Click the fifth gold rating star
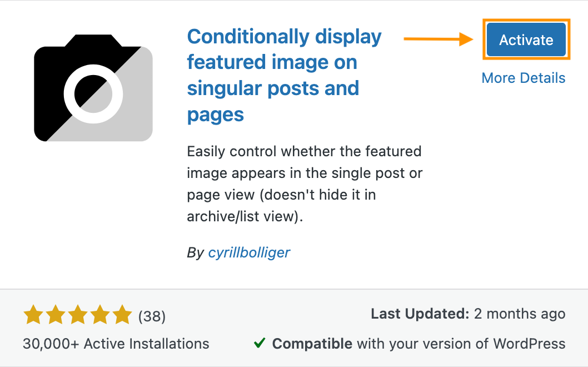This screenshot has height=367, width=588. tap(122, 316)
